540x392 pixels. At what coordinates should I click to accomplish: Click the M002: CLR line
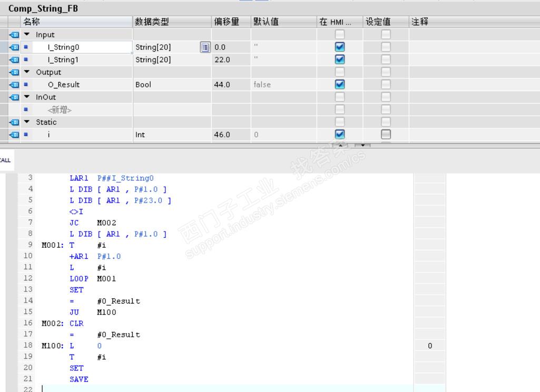[62, 323]
